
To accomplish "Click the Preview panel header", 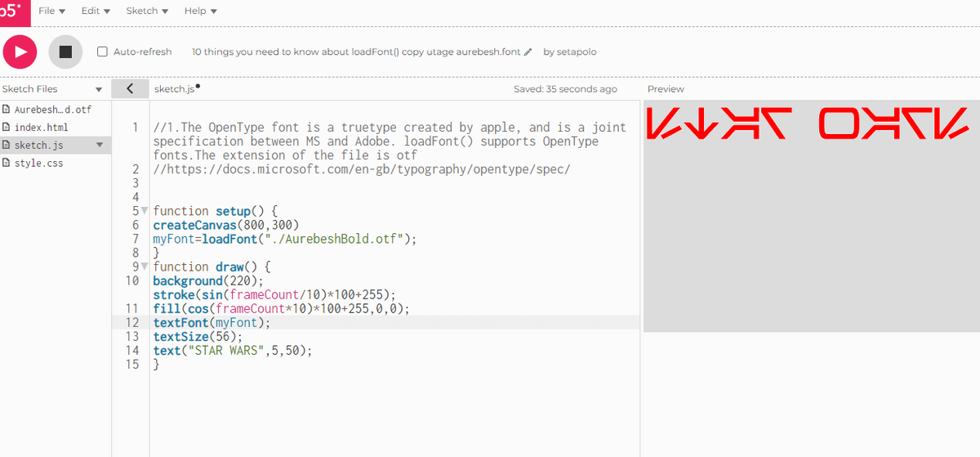I will pos(666,89).
